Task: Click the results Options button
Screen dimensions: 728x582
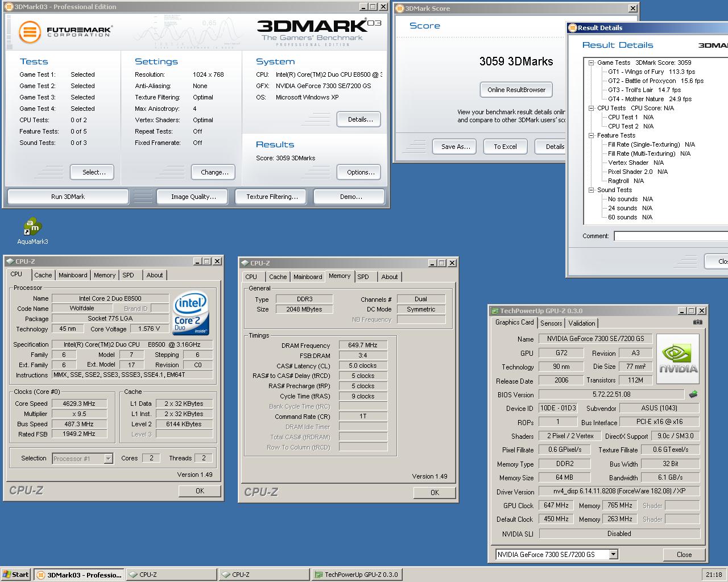Action: click(360, 172)
